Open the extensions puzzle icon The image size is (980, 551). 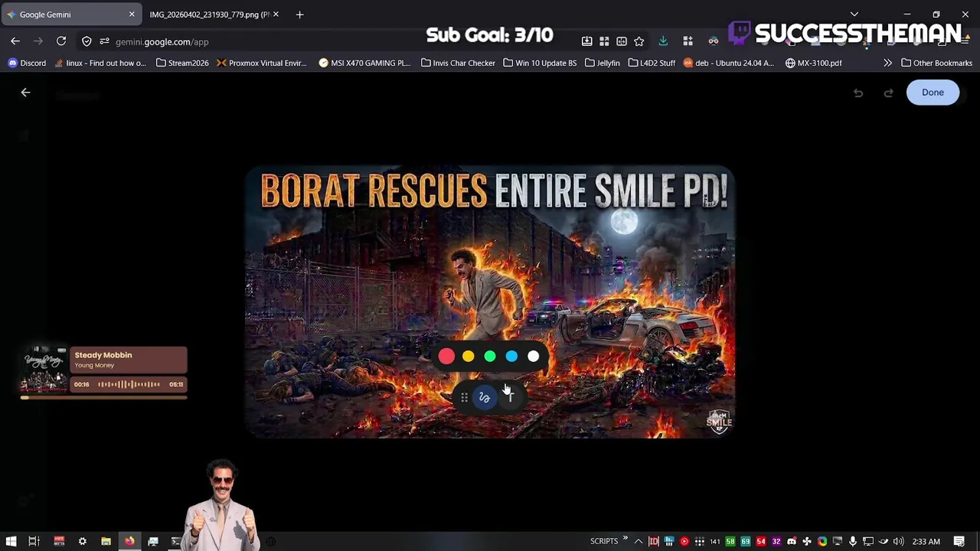click(688, 41)
